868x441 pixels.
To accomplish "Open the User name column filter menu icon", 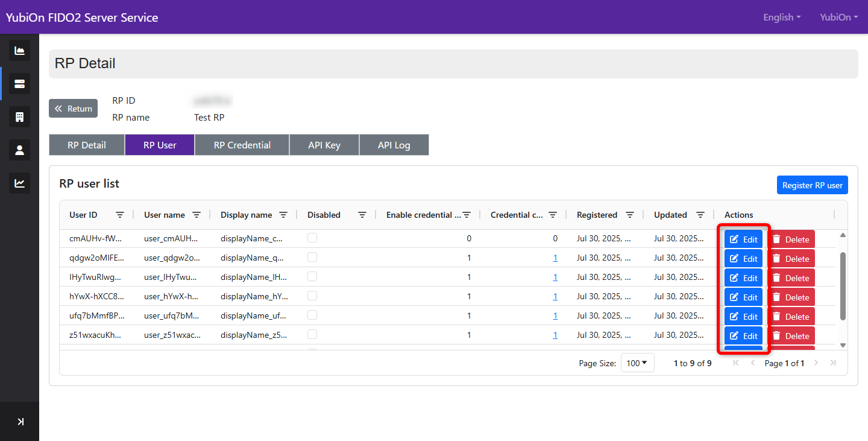I will pyautogui.click(x=197, y=215).
